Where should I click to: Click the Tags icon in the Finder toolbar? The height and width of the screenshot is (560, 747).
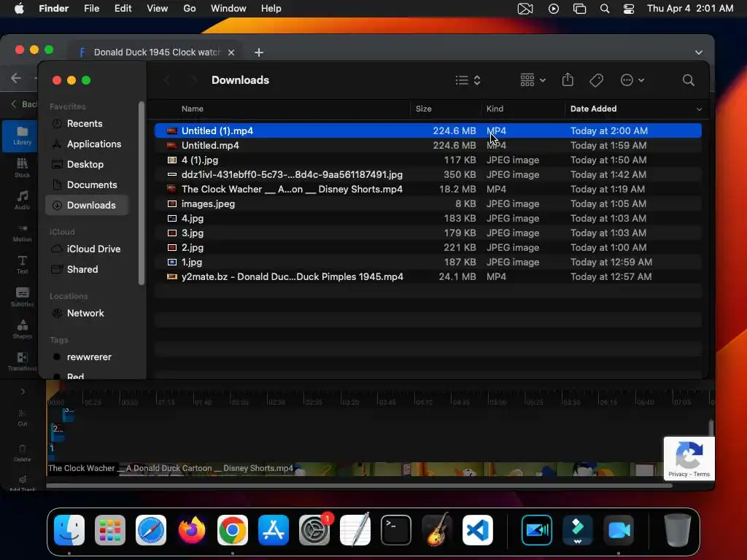[596, 80]
